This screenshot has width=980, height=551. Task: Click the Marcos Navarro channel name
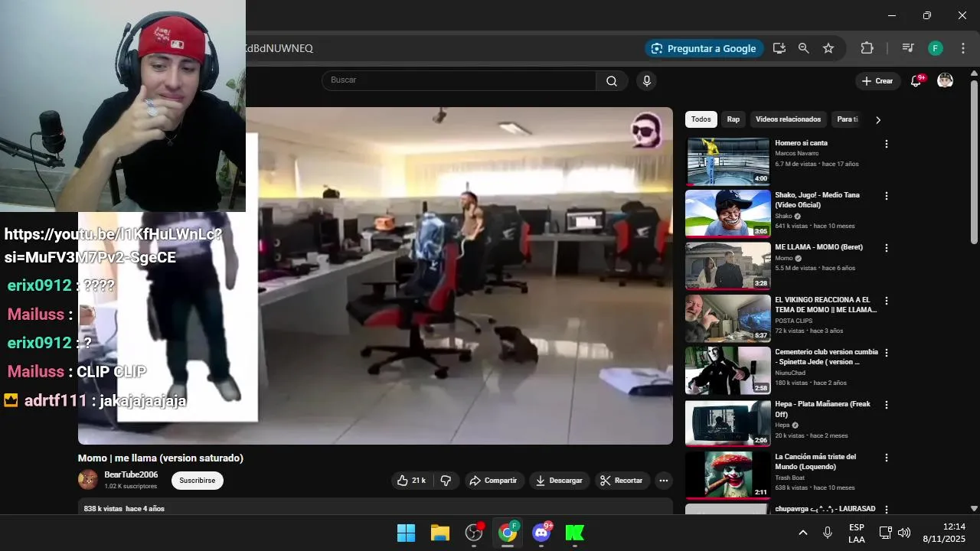coord(796,153)
